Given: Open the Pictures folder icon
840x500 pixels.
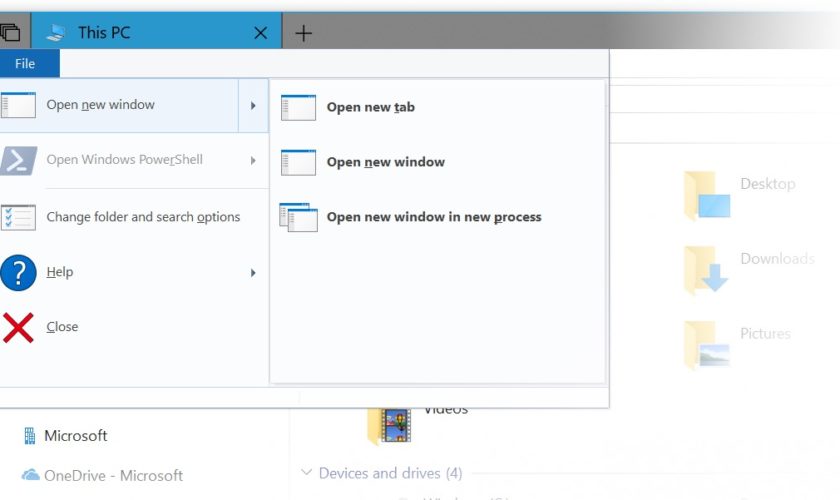Looking at the screenshot, I should (707, 345).
